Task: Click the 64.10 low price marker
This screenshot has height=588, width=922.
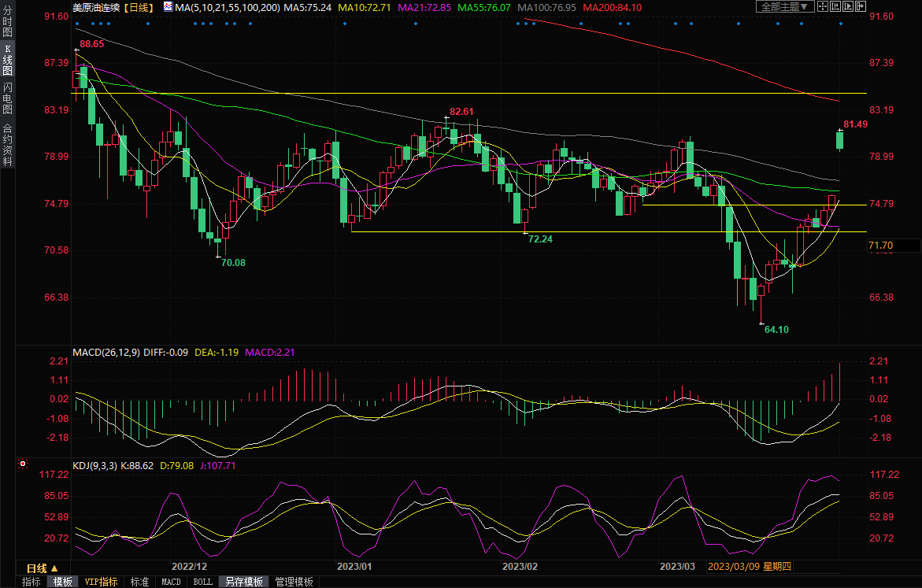Action: [776, 329]
